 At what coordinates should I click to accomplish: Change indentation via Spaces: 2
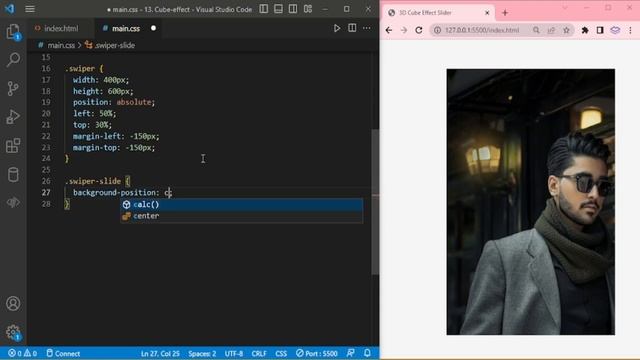point(202,353)
